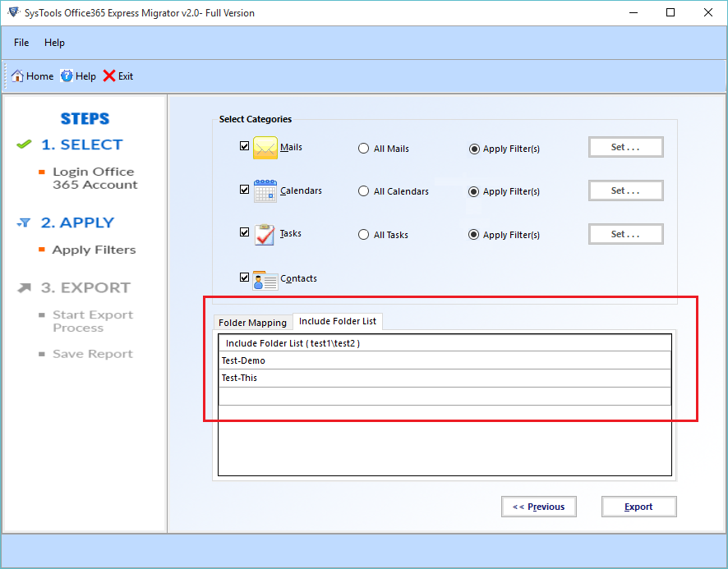
Task: Uncheck the Contacts checkbox
Action: [243, 277]
